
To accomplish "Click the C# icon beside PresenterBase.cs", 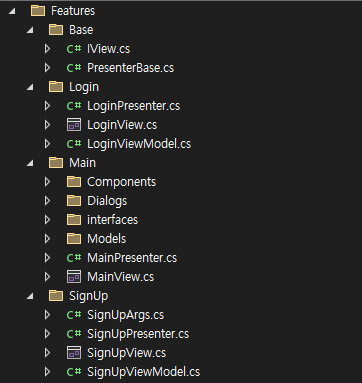I will click(74, 68).
